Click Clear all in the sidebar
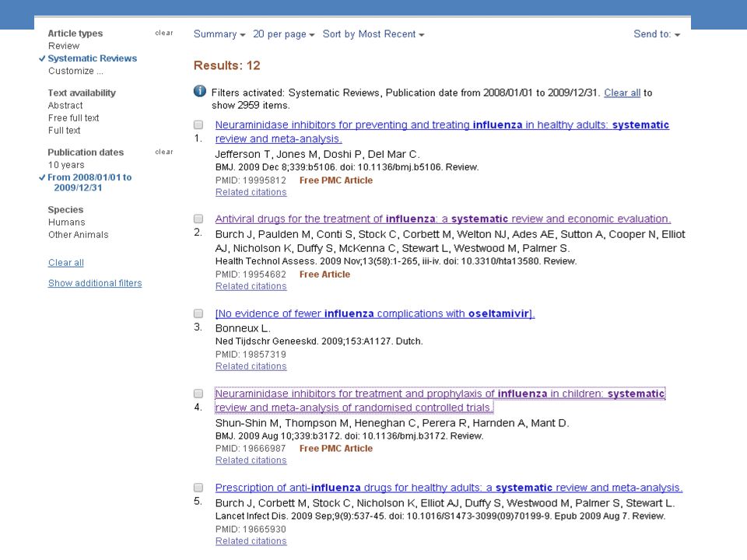The image size is (747, 560). coord(65,263)
